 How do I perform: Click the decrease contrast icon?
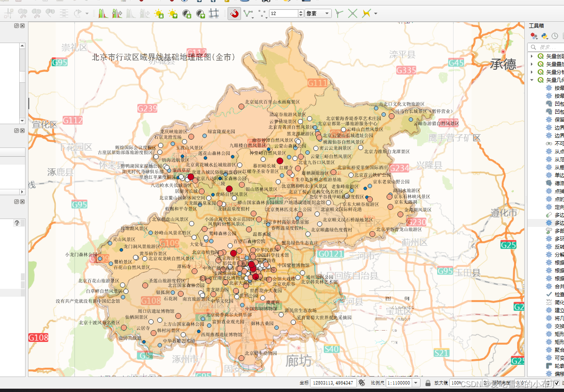coord(200,14)
